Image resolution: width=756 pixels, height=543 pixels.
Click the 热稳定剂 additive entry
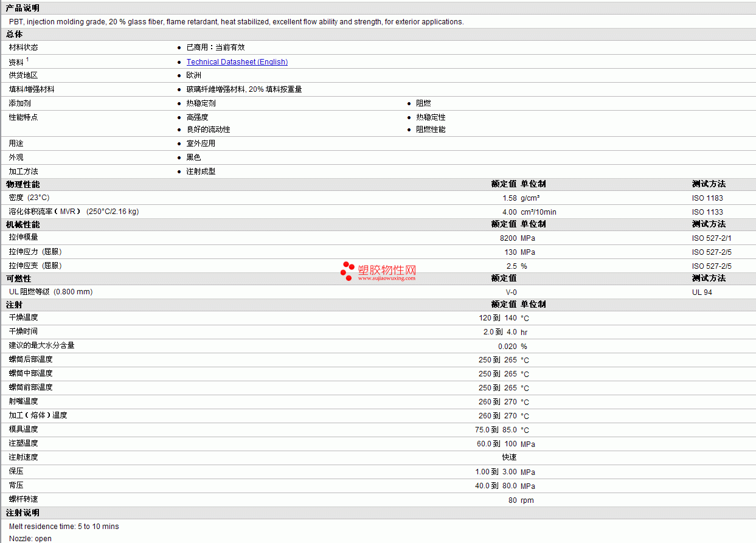click(201, 103)
